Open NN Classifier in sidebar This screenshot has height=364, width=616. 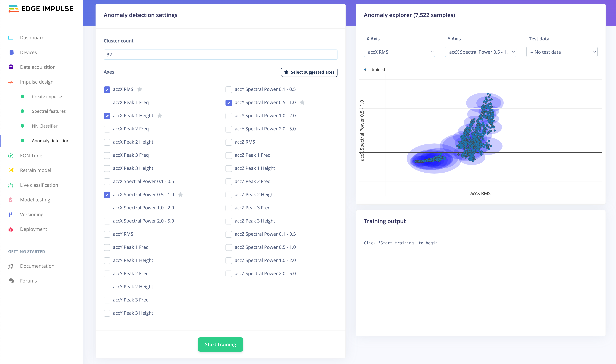(44, 126)
